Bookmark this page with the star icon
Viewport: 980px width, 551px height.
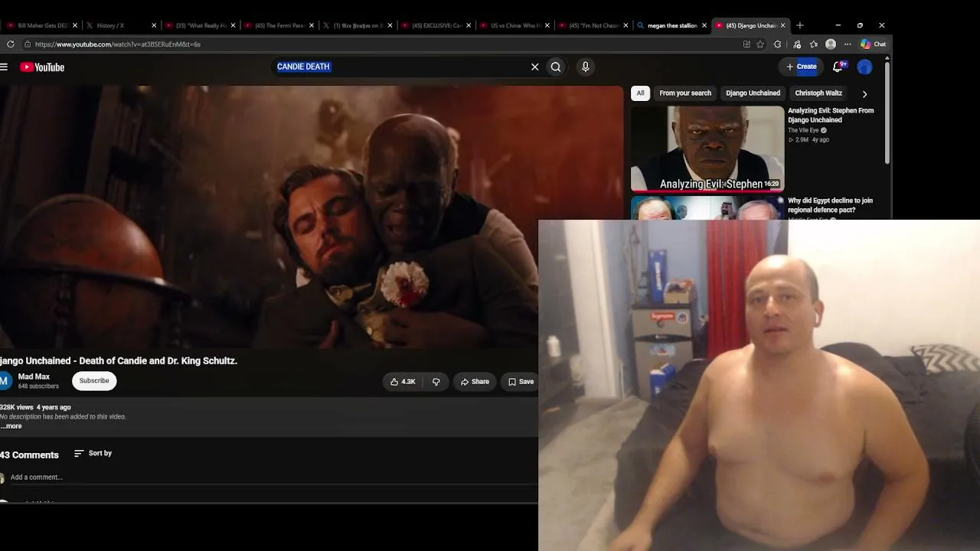[x=760, y=44]
